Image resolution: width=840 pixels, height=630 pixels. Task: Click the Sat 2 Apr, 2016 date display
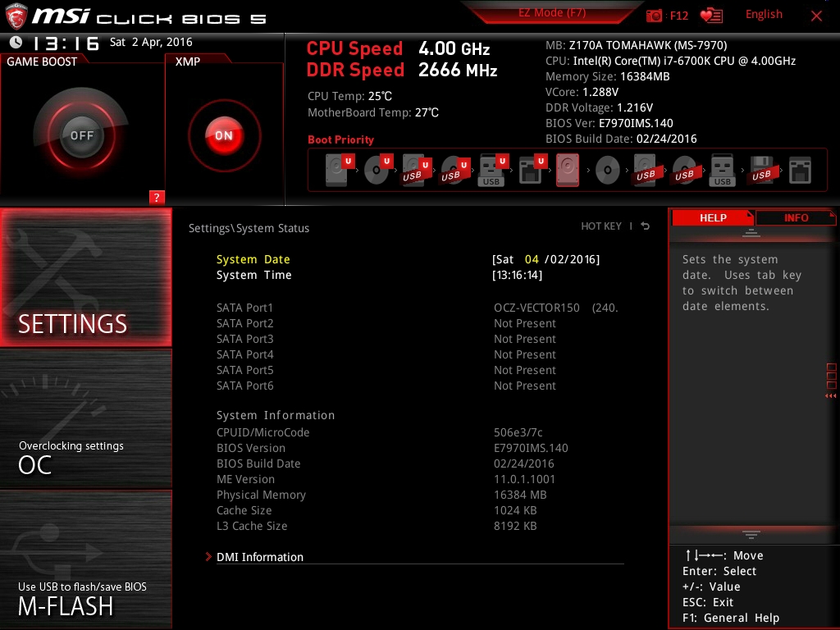151,43
